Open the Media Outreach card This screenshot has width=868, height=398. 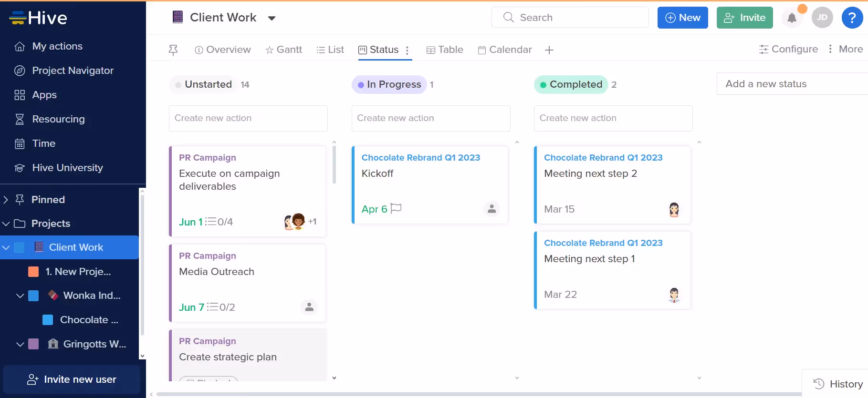248,283
